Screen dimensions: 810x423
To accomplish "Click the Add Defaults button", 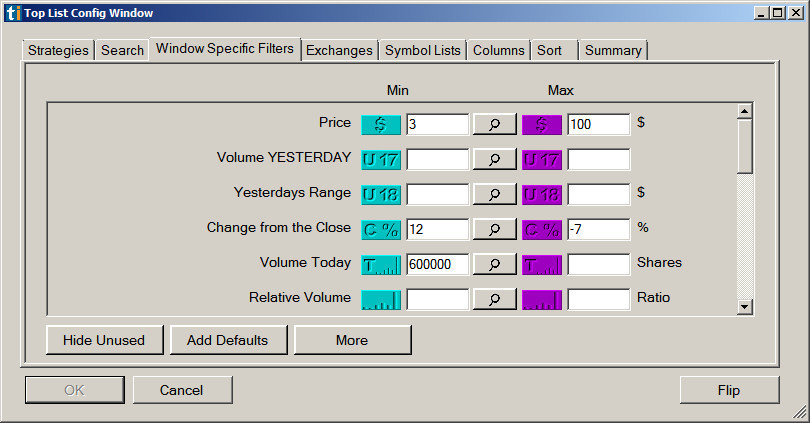I will point(228,340).
